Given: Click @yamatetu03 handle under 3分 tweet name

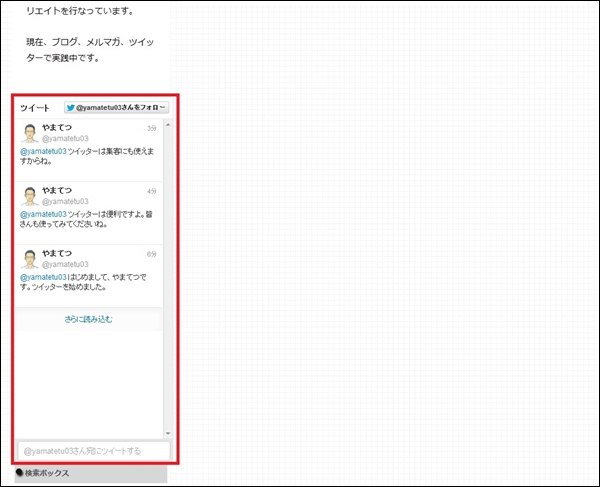Looking at the screenshot, I should pos(65,138).
